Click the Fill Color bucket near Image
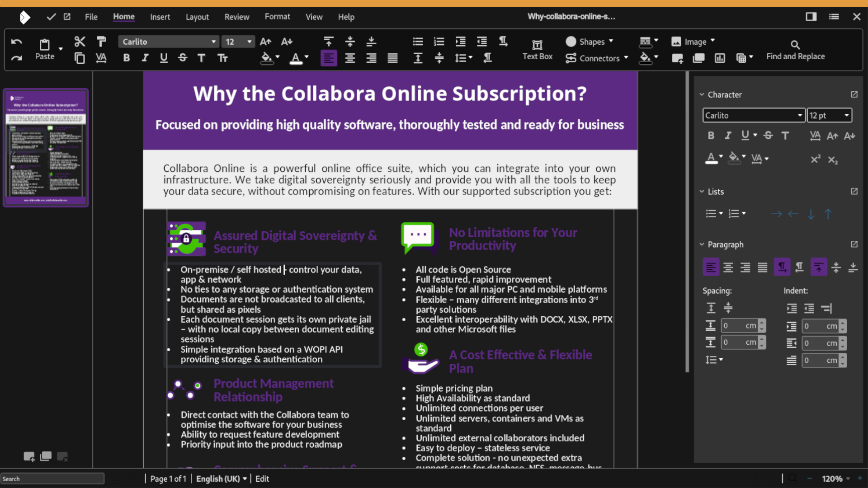The width and height of the screenshot is (868, 488). point(645,58)
